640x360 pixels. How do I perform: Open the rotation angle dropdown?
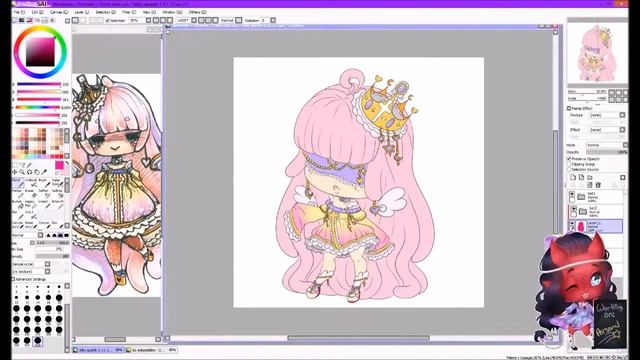point(194,20)
